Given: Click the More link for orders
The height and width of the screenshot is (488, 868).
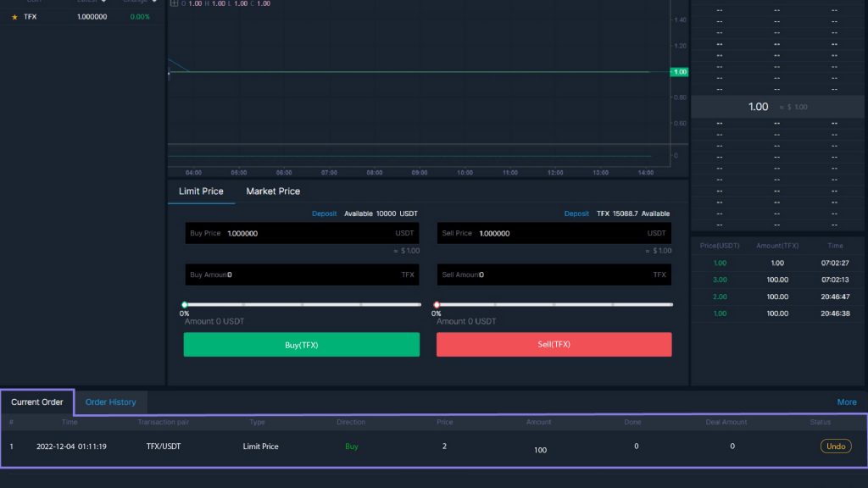Looking at the screenshot, I should coord(847,402).
